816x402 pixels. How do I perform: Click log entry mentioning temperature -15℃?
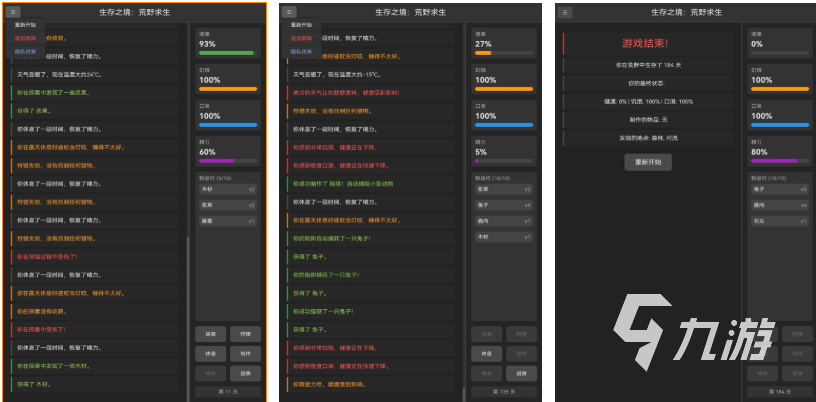coord(371,74)
